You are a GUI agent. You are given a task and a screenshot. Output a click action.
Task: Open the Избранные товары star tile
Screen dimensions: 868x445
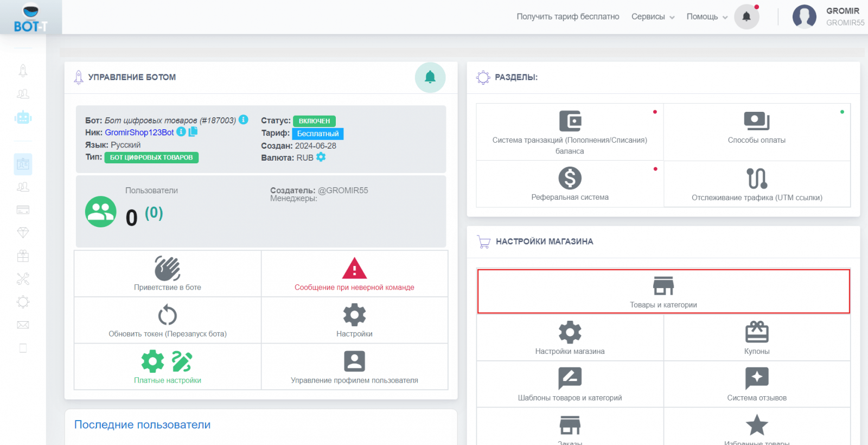point(757,427)
